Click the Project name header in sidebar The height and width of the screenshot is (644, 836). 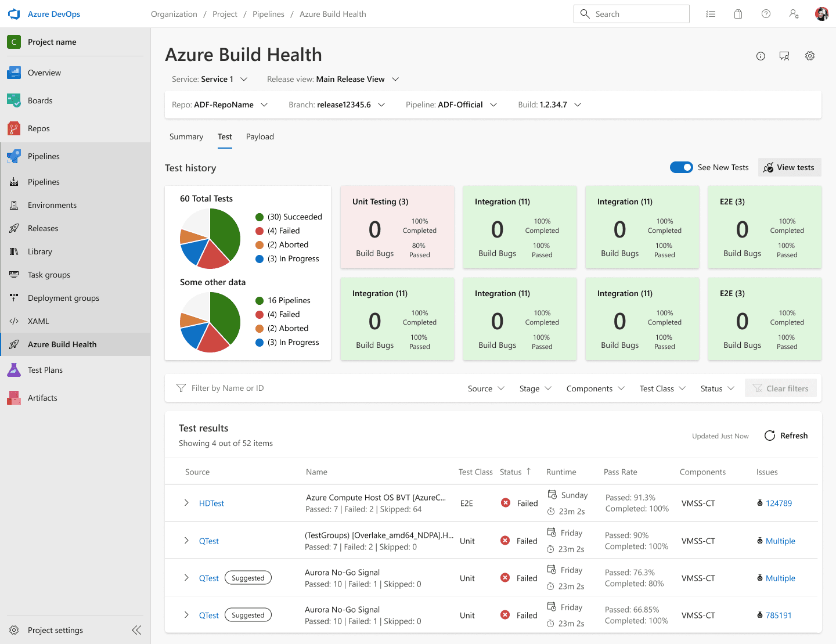[x=75, y=42]
